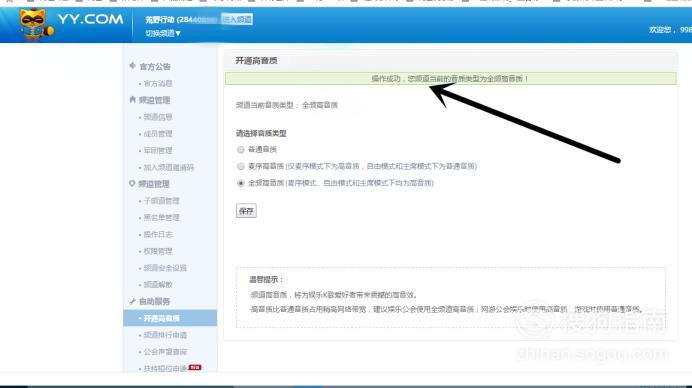Viewport: 692px width, 388px height.
Task: Open 权限管理 in the sidebar
Action: [x=158, y=251]
